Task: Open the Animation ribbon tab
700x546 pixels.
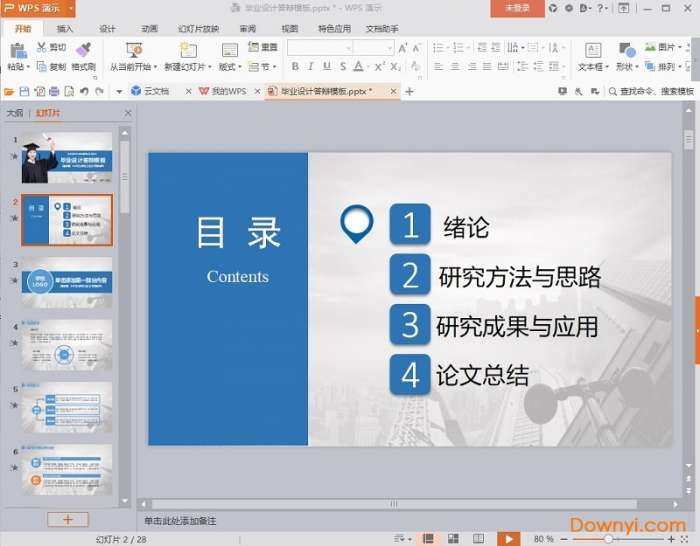Action: [x=150, y=29]
